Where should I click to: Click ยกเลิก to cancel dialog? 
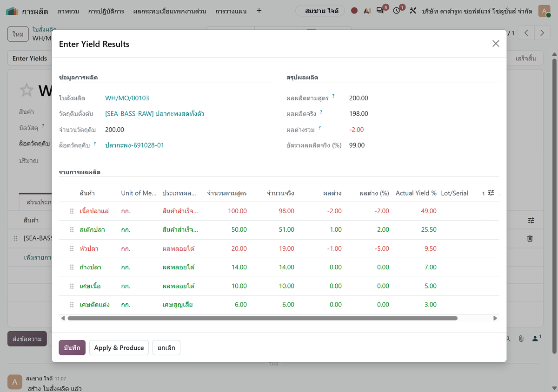[x=166, y=347]
